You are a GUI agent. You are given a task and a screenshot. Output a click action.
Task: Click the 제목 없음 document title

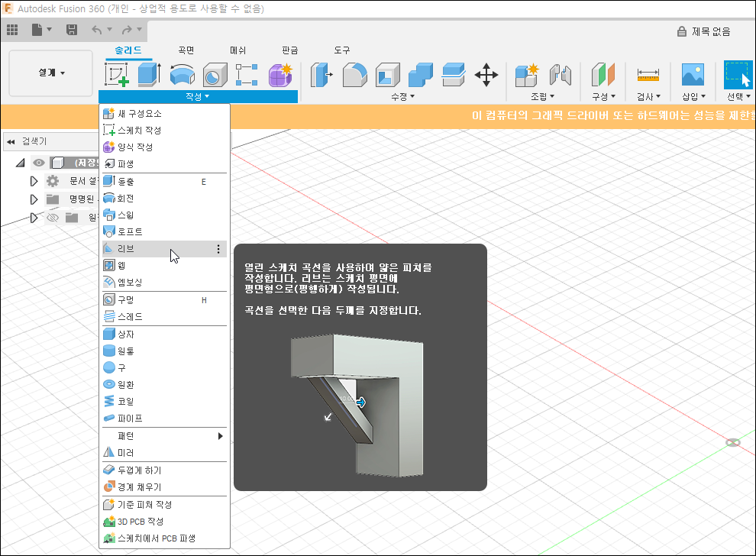[711, 32]
